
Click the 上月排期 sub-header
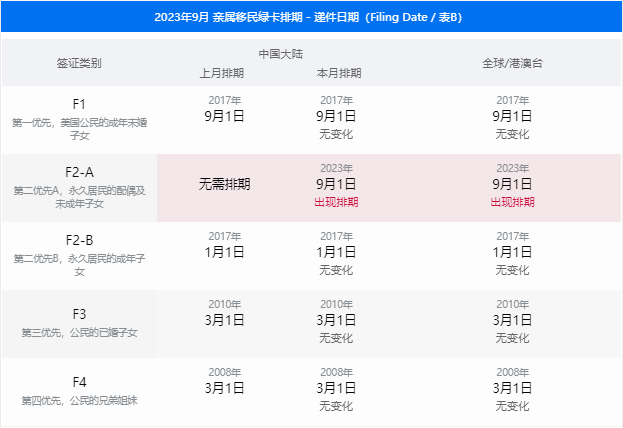coord(222,73)
